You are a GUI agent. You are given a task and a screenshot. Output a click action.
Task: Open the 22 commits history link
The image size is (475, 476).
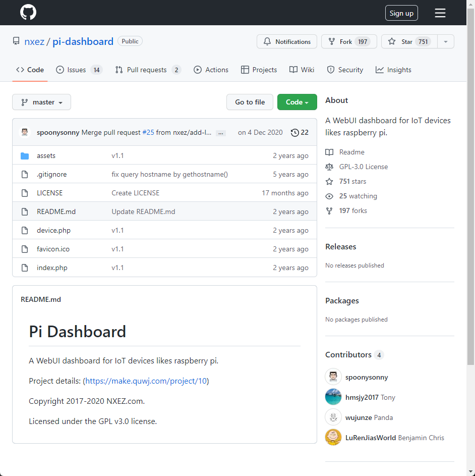(300, 132)
